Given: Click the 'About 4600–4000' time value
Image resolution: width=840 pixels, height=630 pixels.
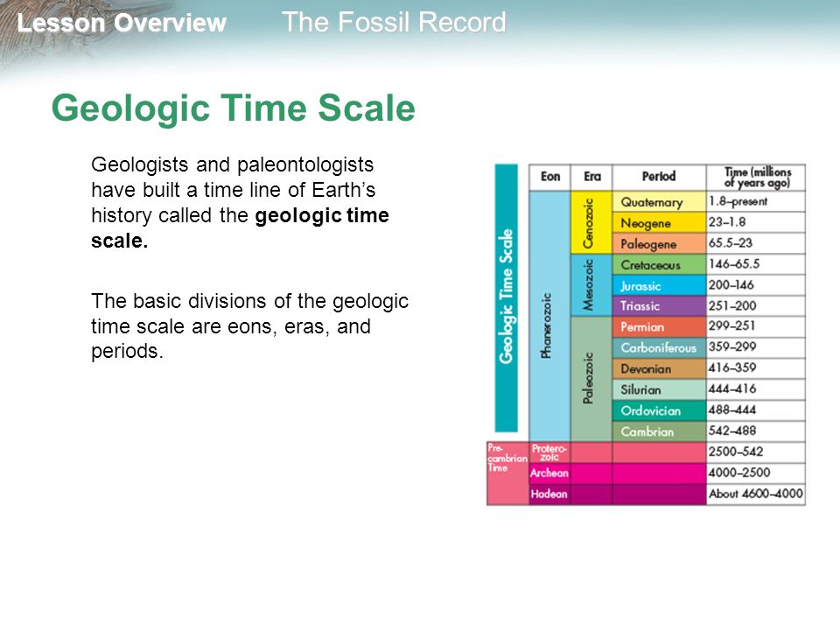Looking at the screenshot, I should 756,493.
